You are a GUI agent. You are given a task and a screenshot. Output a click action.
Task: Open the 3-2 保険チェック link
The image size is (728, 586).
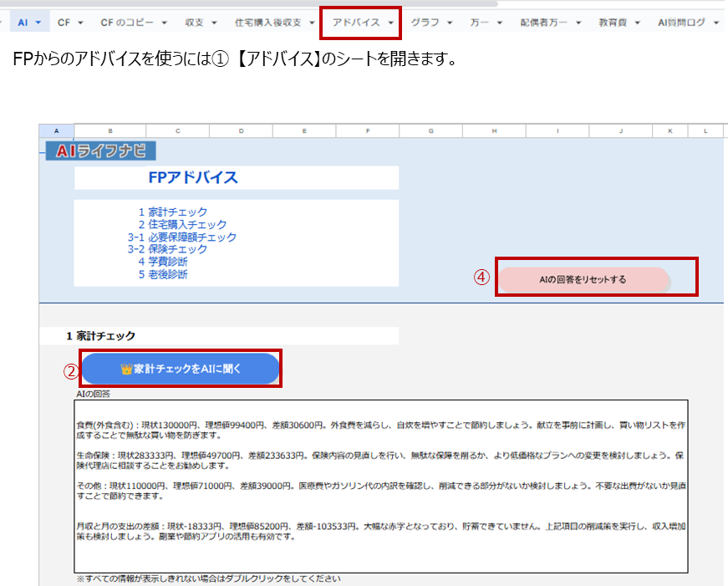(167, 249)
